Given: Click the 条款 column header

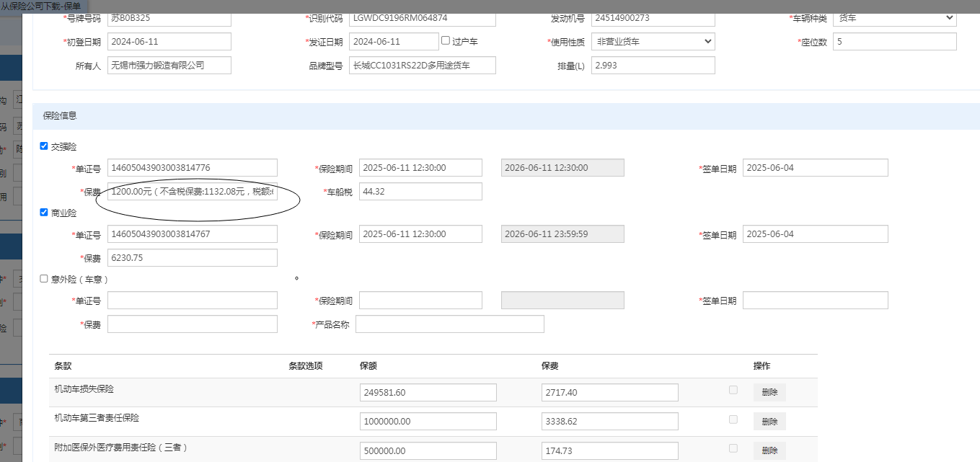Looking at the screenshot, I should click(63, 366).
